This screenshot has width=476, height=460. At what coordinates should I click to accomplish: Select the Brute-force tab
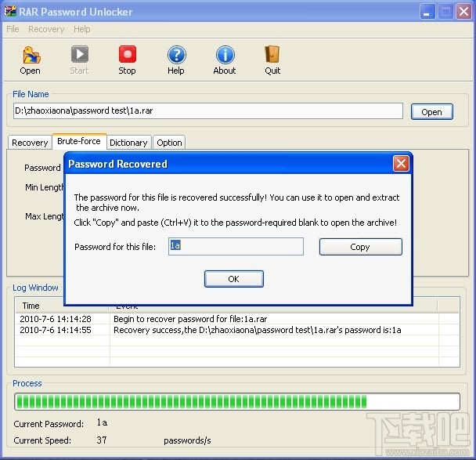(x=79, y=141)
